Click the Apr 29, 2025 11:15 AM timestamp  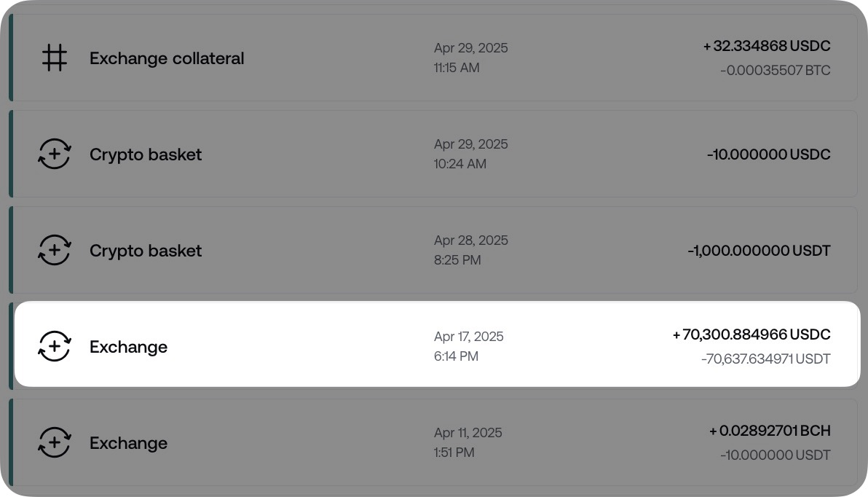click(470, 58)
